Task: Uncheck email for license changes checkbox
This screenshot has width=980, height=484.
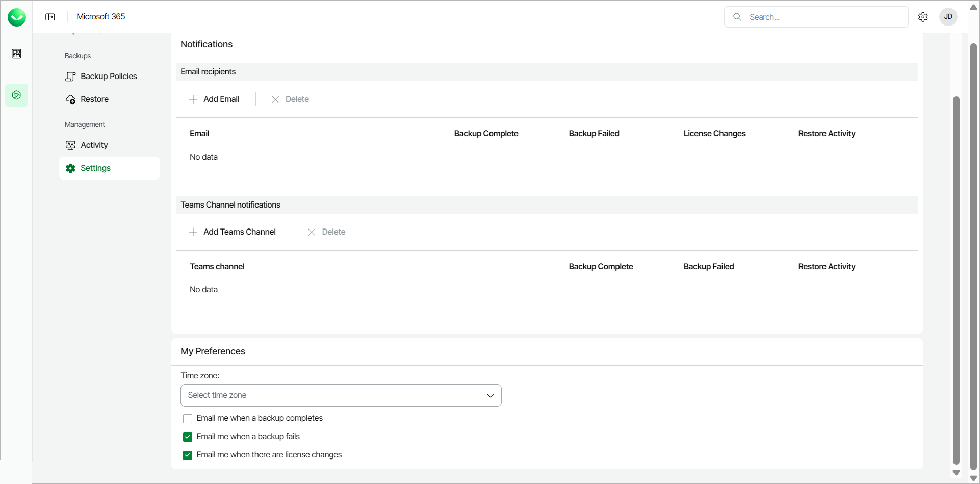Action: (x=188, y=455)
